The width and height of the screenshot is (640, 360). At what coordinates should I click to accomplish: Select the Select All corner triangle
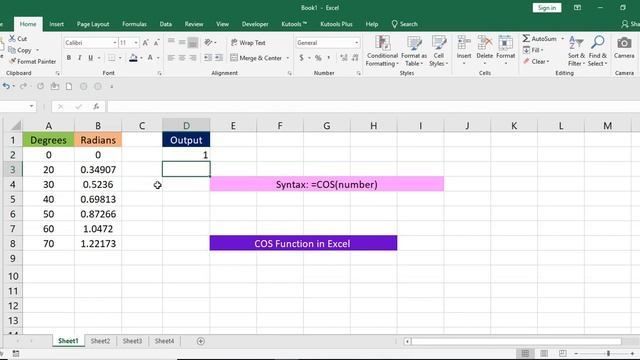[15, 125]
